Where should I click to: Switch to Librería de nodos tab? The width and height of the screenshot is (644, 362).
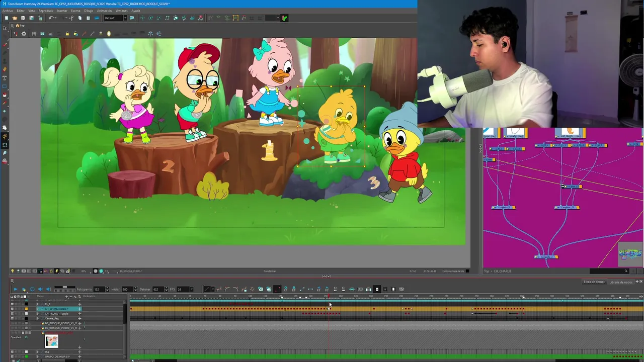click(x=621, y=282)
